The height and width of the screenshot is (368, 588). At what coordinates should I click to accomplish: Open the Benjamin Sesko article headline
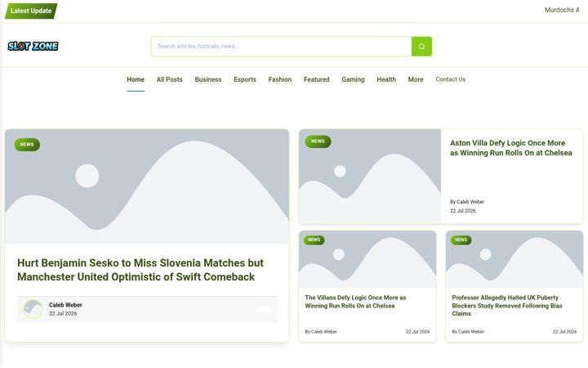pos(140,270)
